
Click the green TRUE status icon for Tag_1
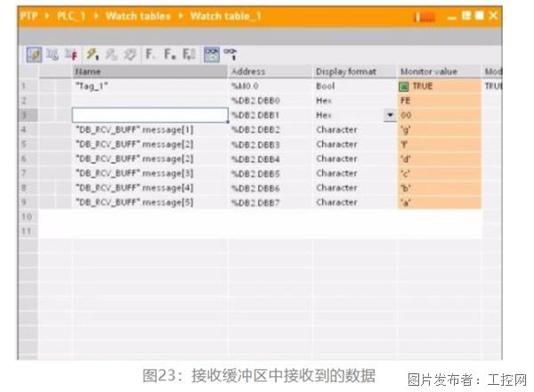pos(405,86)
